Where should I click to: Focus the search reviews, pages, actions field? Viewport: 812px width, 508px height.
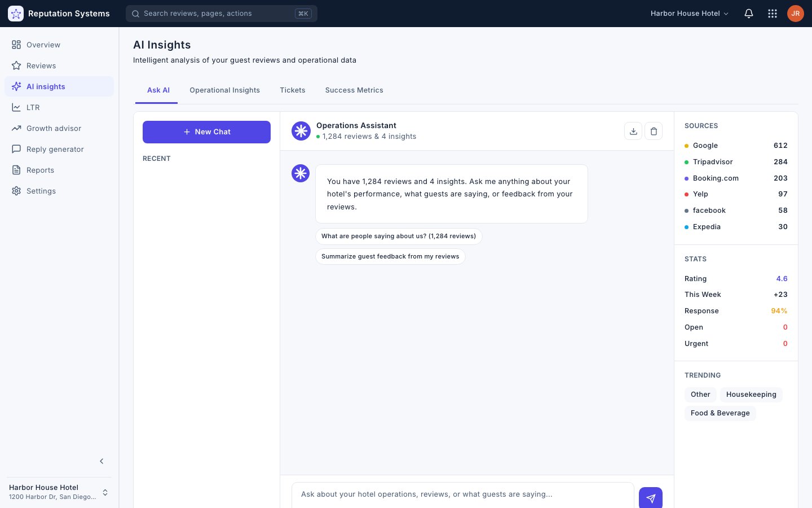point(222,14)
